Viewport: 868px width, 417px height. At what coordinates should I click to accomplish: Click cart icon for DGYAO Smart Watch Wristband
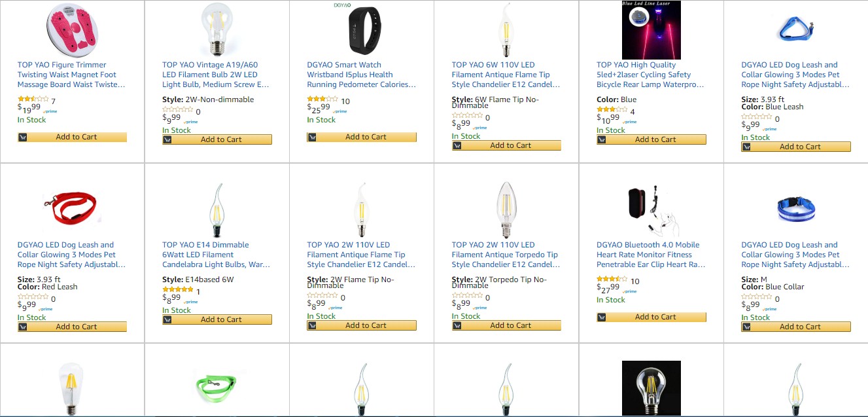tap(312, 137)
